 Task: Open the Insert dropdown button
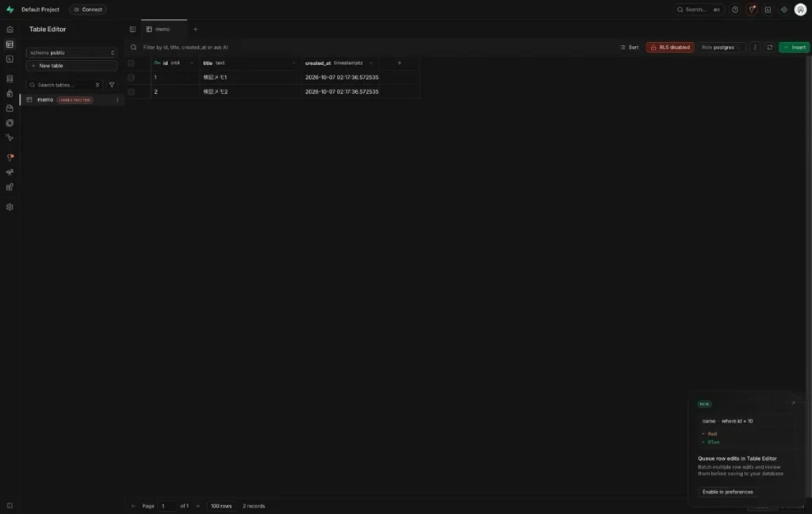pos(795,47)
